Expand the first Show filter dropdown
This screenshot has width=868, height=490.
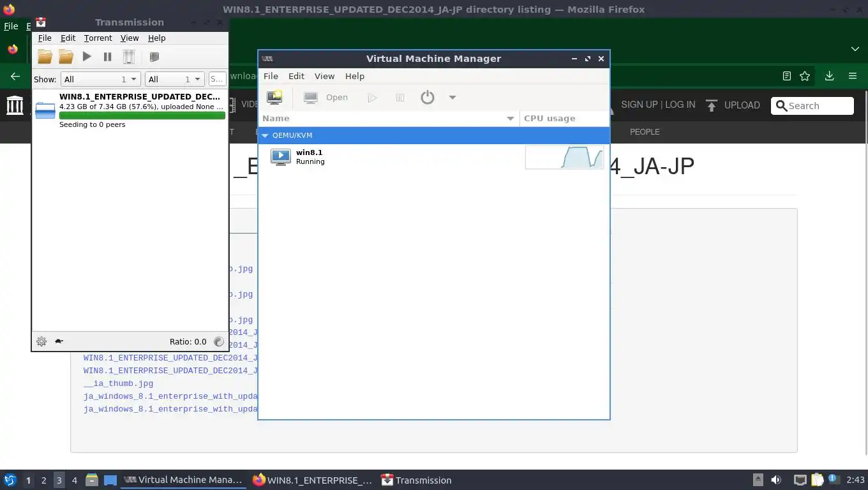(100, 79)
